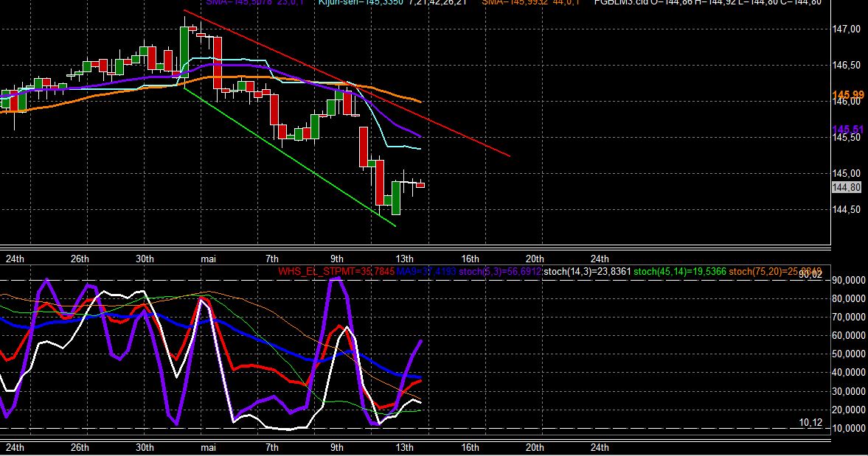Click the 90,02 overbought level value

[x=810, y=275]
